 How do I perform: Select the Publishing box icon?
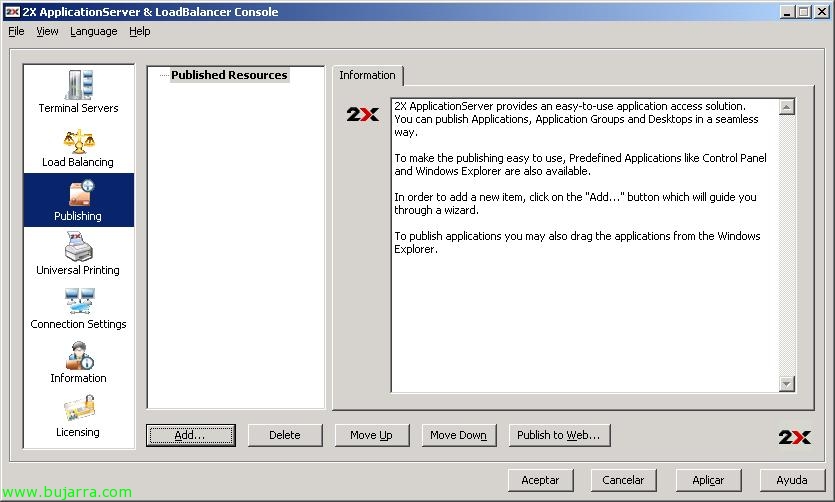tap(81, 193)
